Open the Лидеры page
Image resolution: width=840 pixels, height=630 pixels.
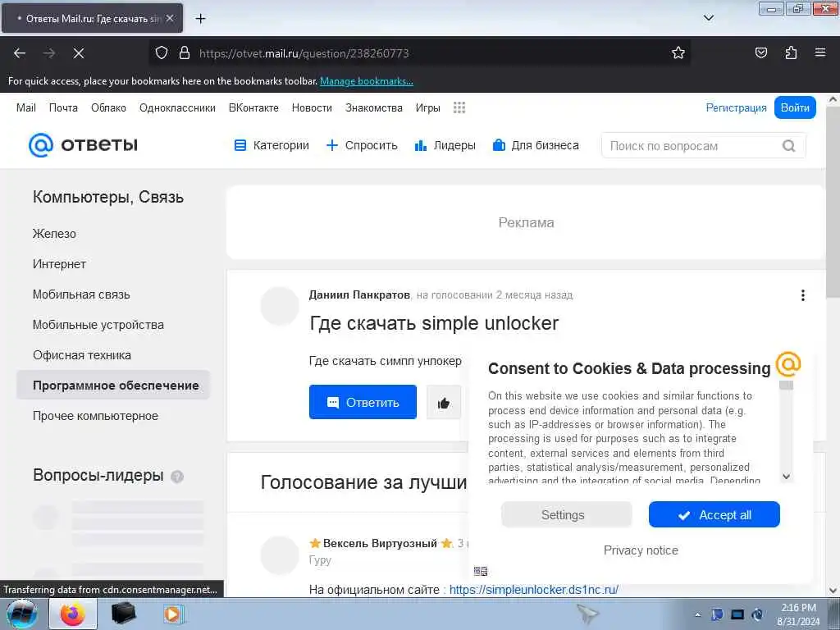click(x=445, y=145)
